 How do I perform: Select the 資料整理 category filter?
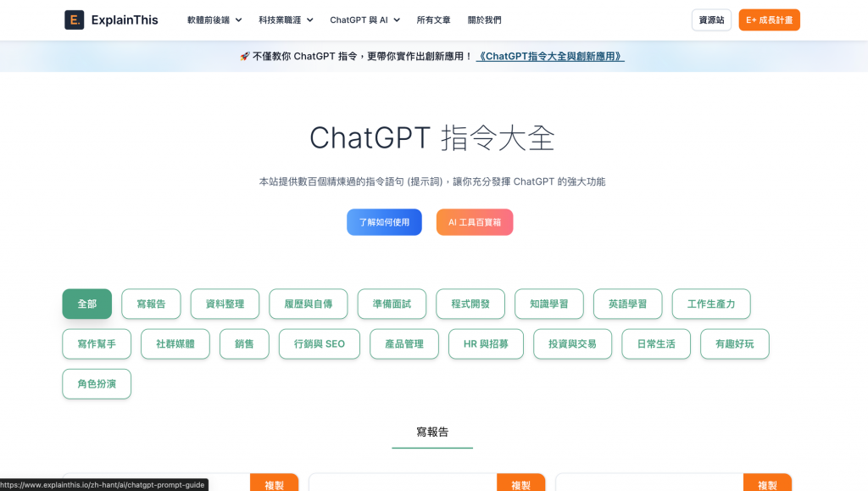pos(225,304)
